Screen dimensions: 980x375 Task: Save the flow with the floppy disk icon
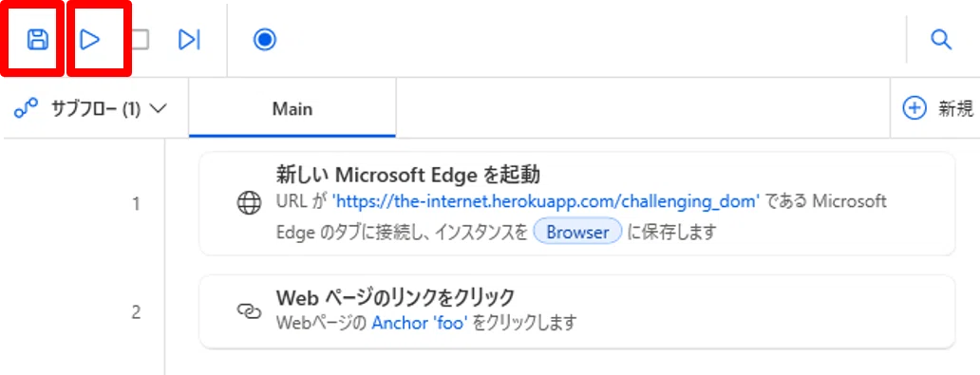(x=37, y=39)
